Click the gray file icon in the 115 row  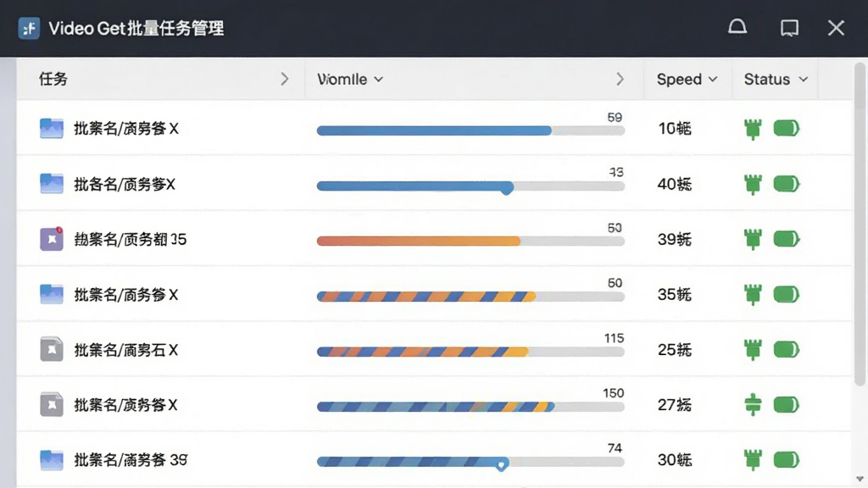(52, 349)
